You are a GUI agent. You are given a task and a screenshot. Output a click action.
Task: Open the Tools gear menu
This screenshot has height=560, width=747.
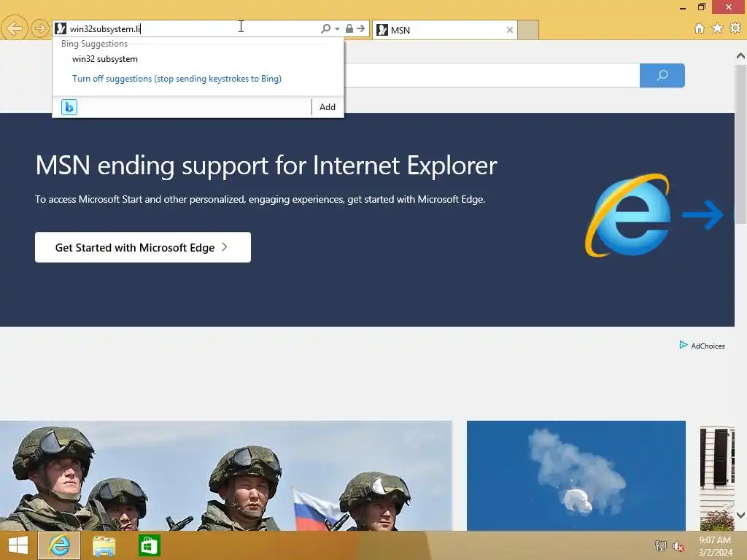coord(735,28)
